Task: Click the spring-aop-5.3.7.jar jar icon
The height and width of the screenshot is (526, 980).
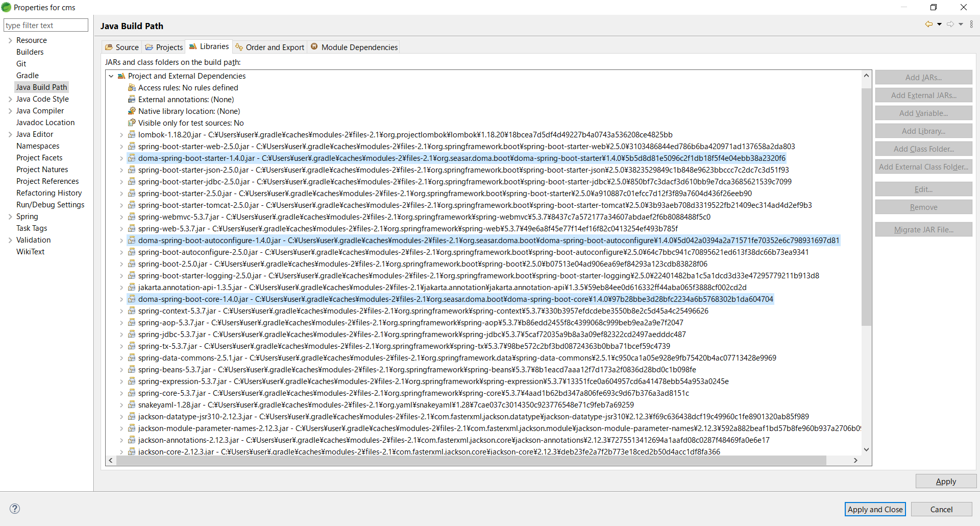Action: 132,323
